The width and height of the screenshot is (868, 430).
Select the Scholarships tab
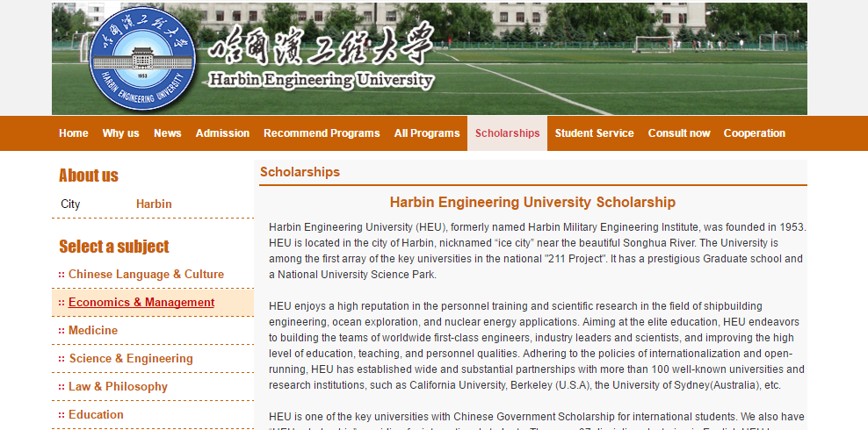click(507, 133)
